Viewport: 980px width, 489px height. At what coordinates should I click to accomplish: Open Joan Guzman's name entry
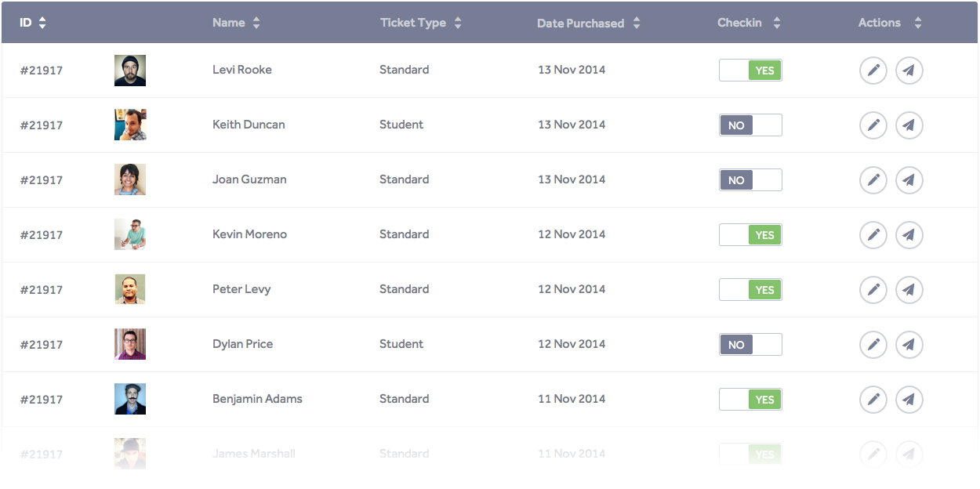tap(249, 179)
